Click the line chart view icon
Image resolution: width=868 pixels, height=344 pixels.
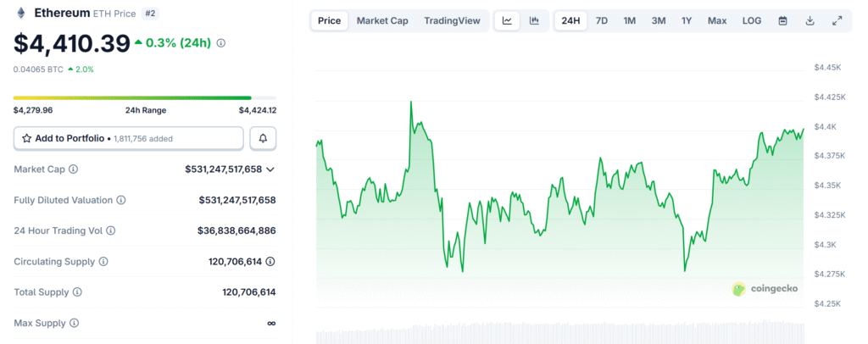click(507, 20)
